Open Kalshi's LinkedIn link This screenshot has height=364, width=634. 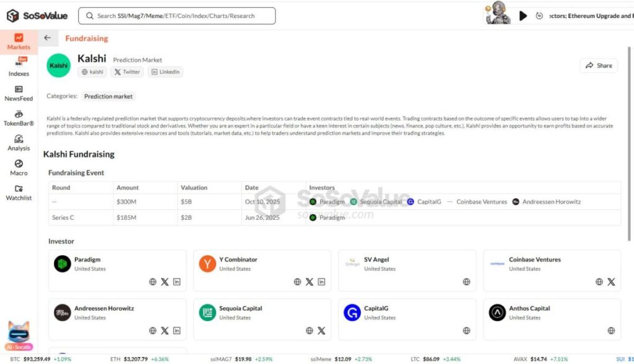tap(165, 72)
